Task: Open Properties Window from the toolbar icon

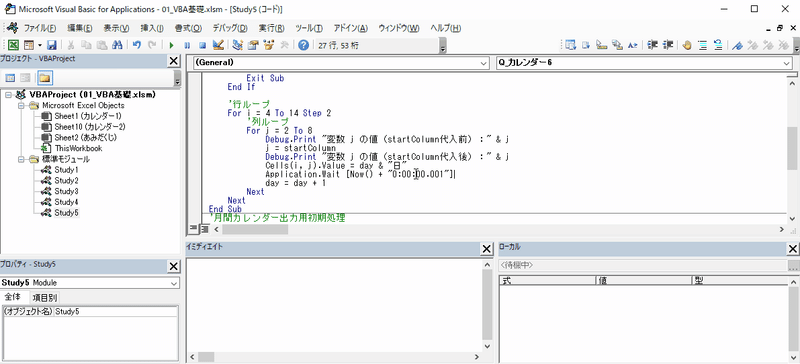Action: tap(253, 45)
